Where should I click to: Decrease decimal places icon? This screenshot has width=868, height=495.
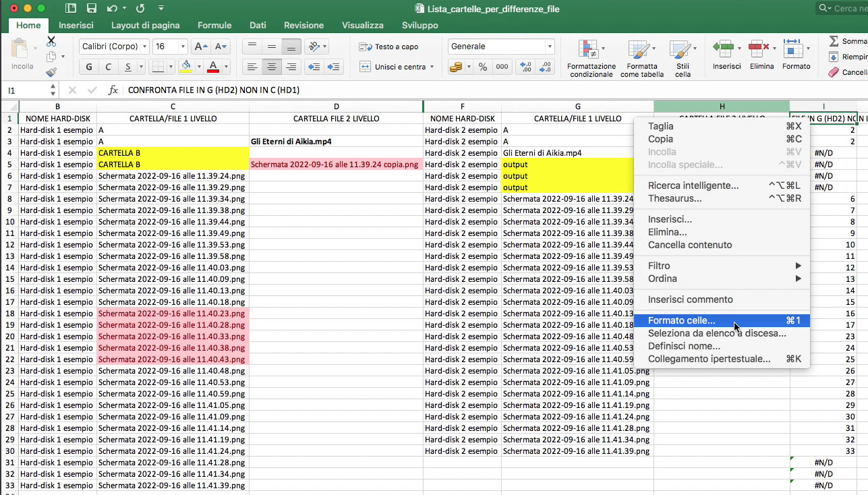(544, 67)
